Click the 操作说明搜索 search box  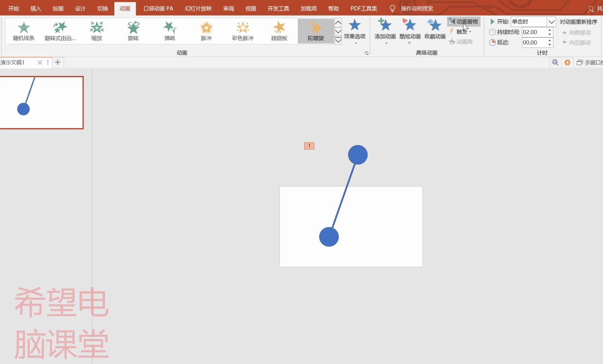point(417,8)
